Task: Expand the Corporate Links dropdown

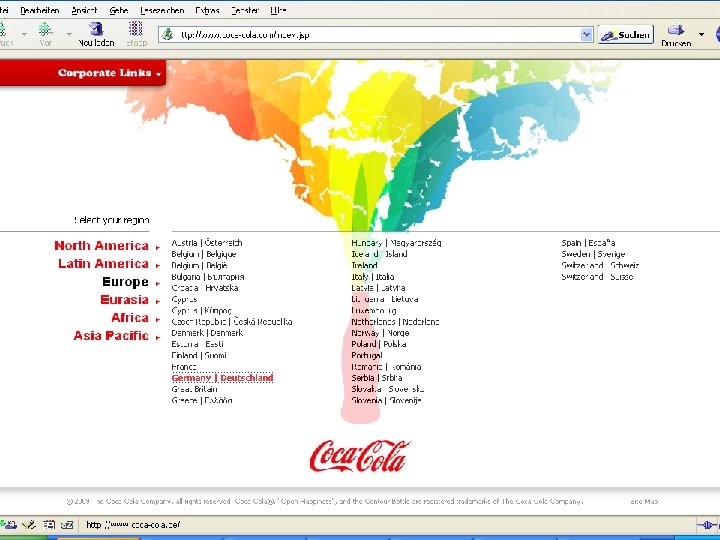Action: 109,73
